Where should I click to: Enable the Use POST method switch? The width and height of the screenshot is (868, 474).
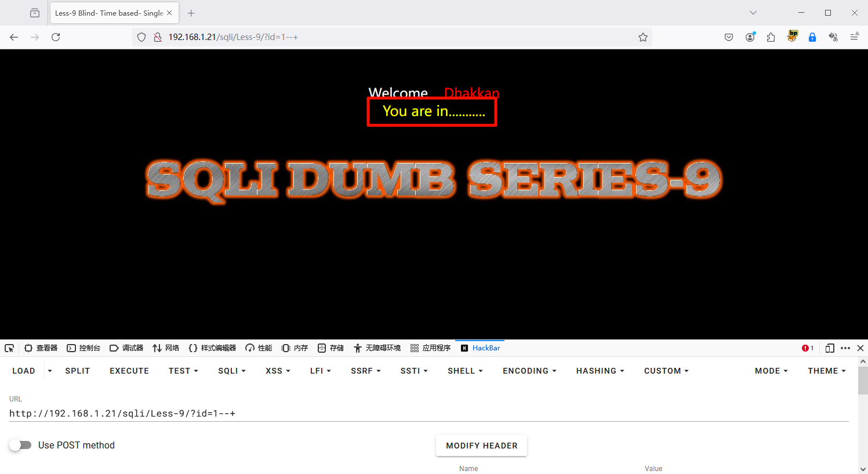pos(21,445)
